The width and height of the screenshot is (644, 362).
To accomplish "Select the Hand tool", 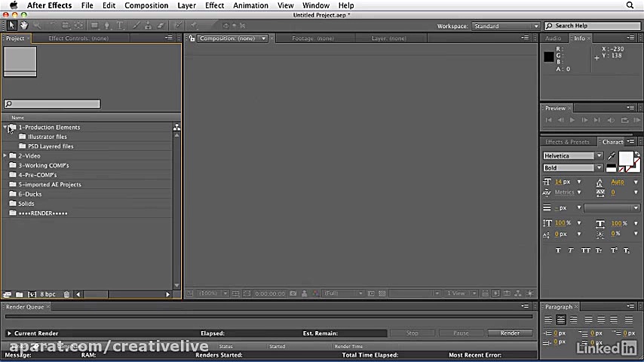I will click(x=24, y=26).
